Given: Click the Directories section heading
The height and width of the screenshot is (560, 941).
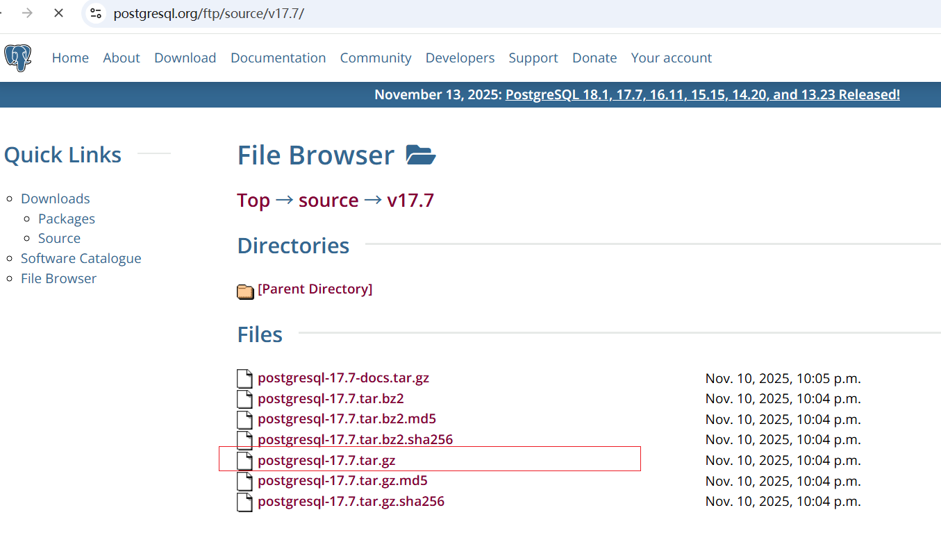Looking at the screenshot, I should (x=293, y=246).
